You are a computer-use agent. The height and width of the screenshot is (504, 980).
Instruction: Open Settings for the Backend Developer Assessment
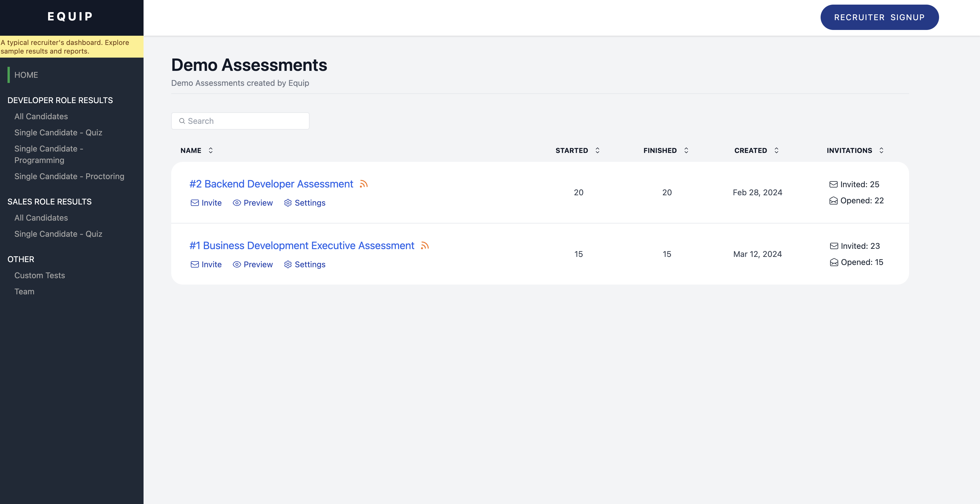305,203
